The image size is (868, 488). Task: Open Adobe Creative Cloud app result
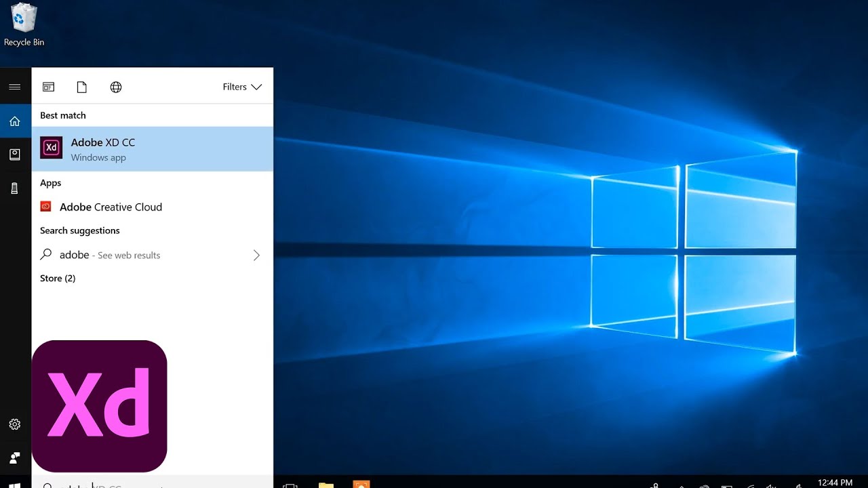point(153,207)
